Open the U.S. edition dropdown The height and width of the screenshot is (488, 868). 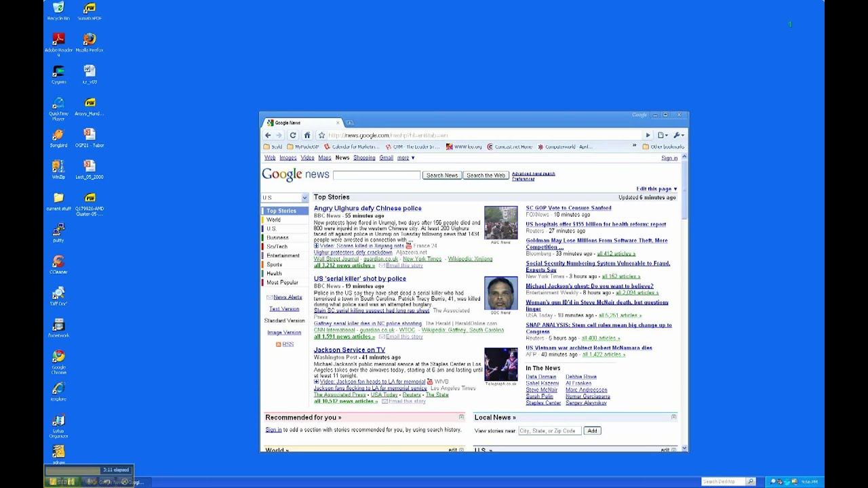tap(285, 198)
